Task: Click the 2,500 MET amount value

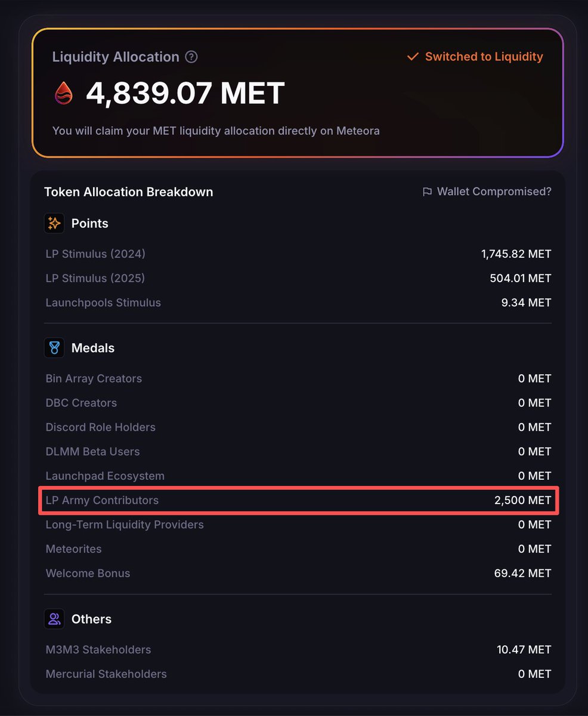Action: point(522,500)
